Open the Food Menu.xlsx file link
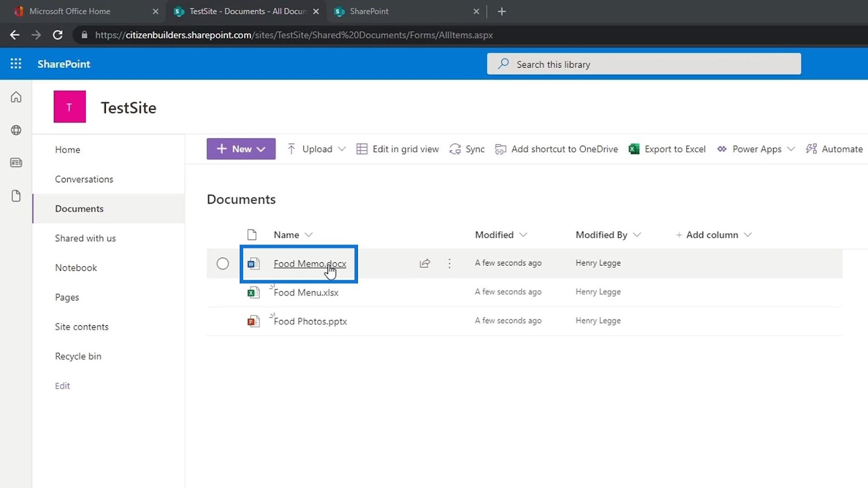This screenshot has height=488, width=868. pos(306,293)
